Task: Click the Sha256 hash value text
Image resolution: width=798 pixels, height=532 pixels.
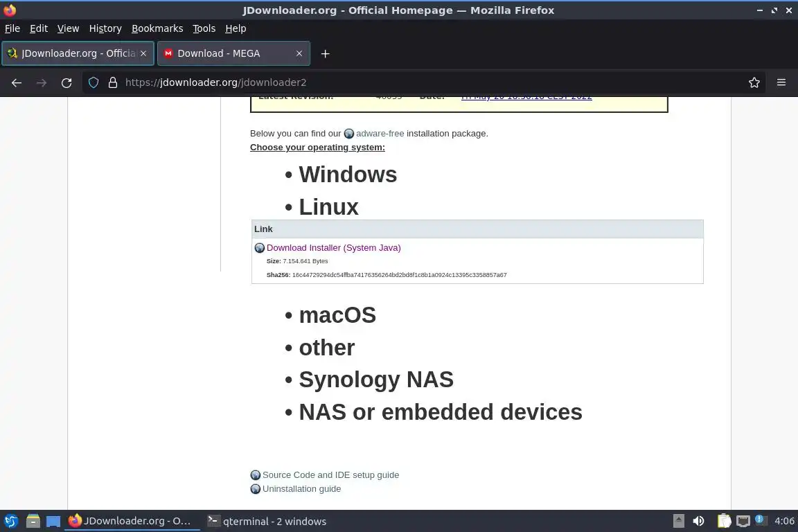Action: [x=400, y=275]
